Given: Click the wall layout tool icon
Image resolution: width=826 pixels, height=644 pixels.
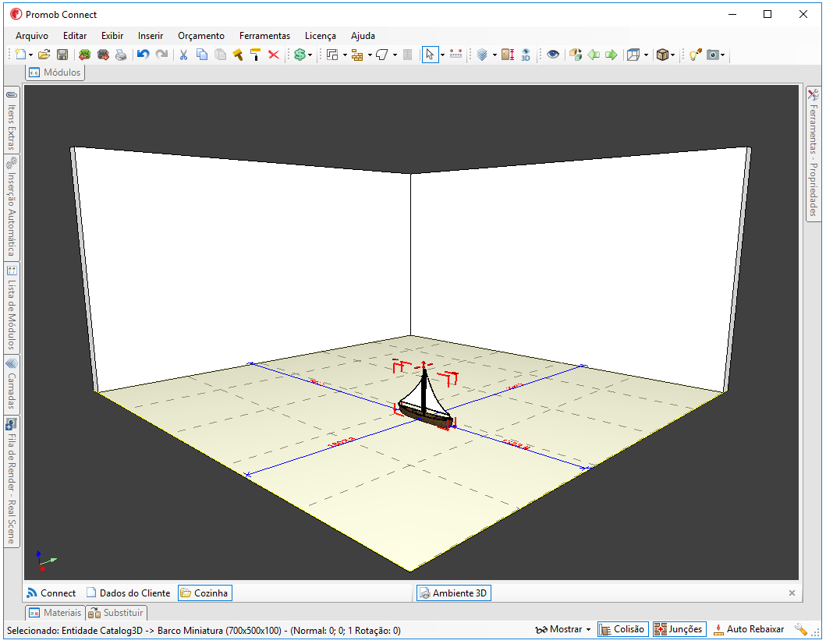Looking at the screenshot, I should (x=332, y=55).
